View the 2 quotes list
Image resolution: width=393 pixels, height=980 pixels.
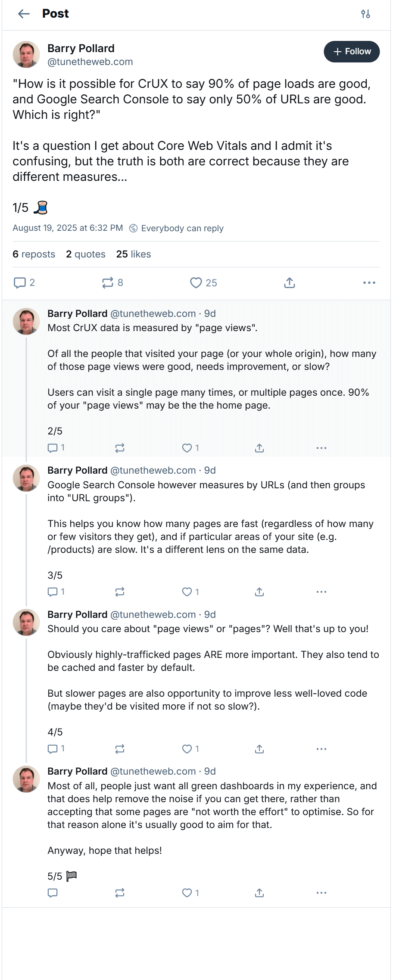pos(86,254)
